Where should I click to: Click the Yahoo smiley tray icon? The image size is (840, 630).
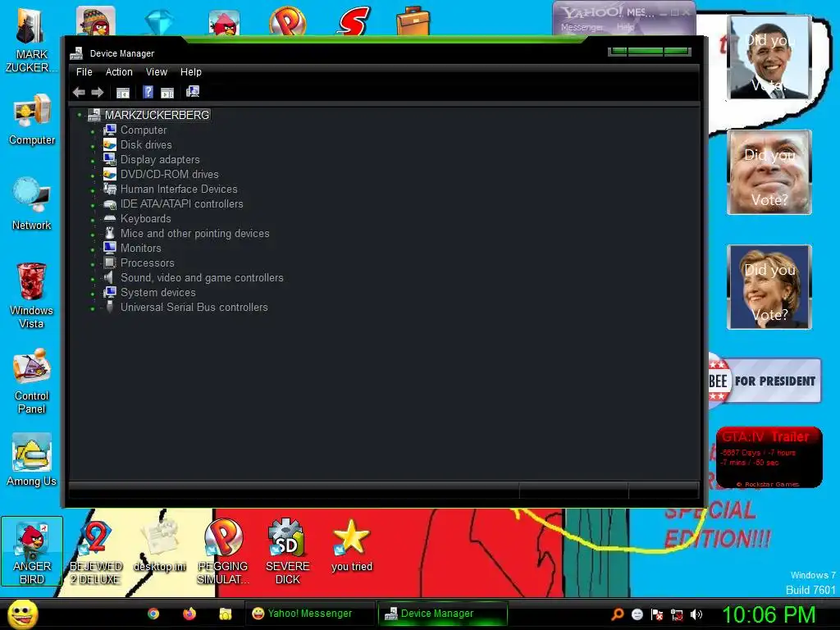[637, 614]
